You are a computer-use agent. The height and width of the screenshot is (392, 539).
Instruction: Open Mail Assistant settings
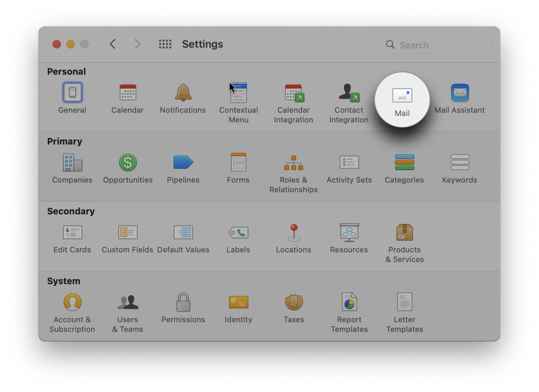(x=460, y=93)
